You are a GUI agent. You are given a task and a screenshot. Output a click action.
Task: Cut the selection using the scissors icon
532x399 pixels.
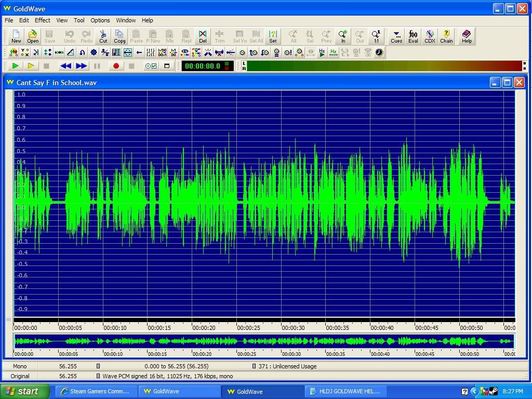pos(103,36)
